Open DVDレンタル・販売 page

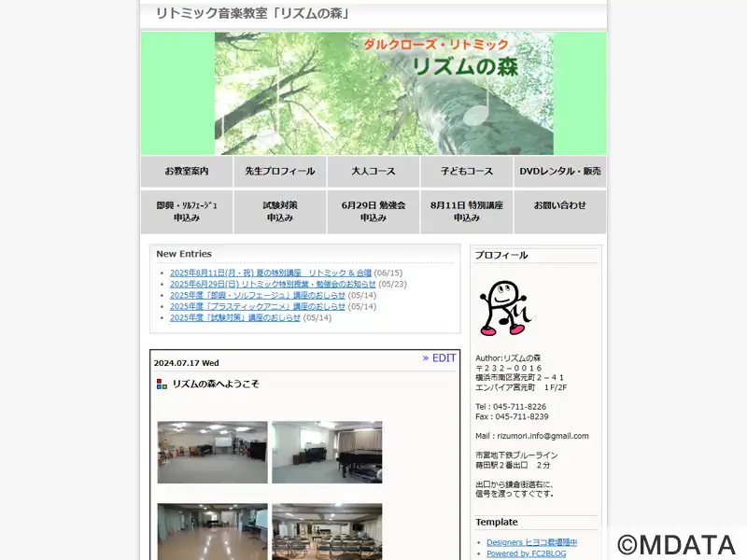click(x=560, y=172)
